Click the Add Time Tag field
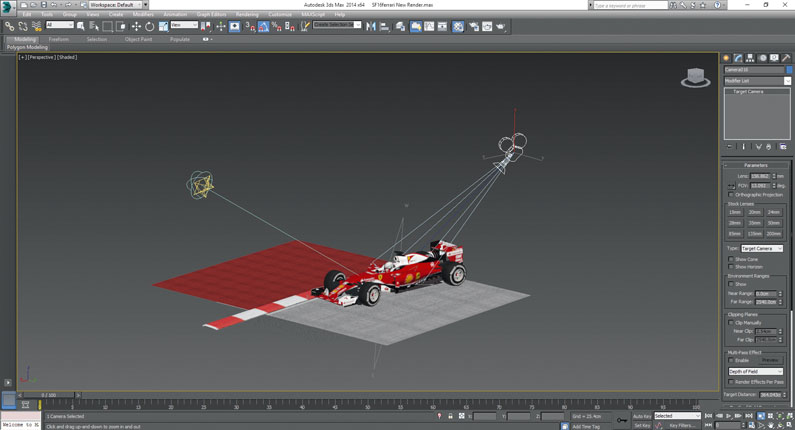Screen dimensions: 795x430 (x=587, y=426)
